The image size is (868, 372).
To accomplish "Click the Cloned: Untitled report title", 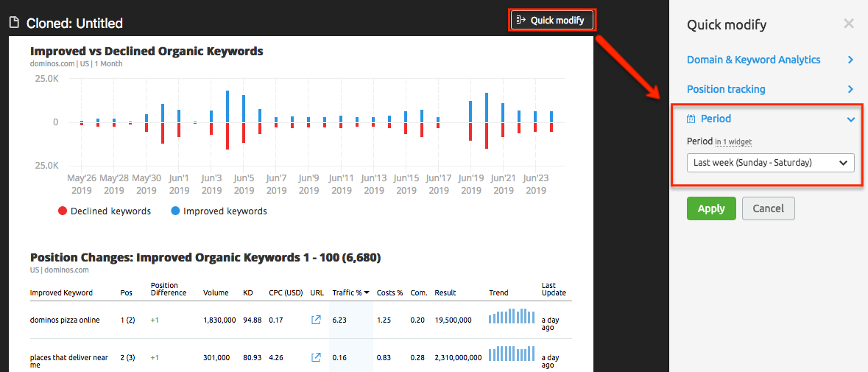I will 75,24.
